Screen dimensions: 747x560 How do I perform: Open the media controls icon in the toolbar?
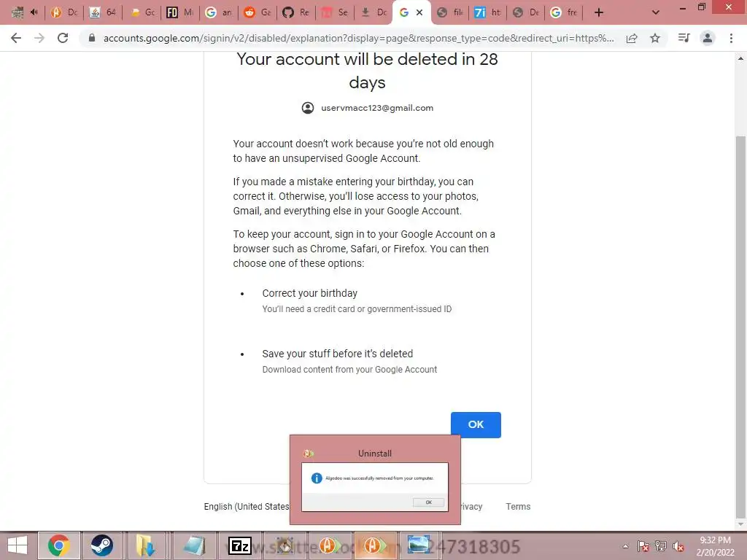pos(684,38)
